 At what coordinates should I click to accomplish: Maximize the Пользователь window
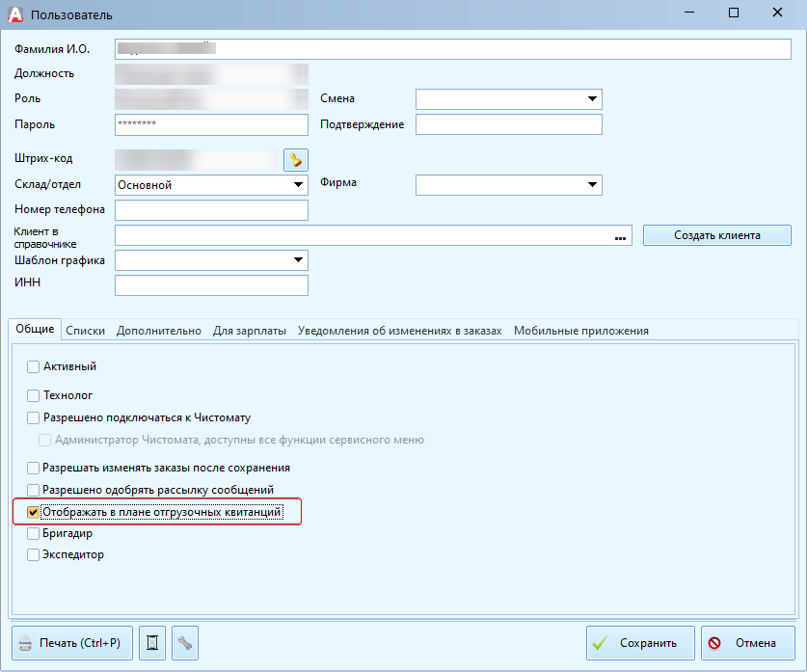pyautogui.click(x=734, y=13)
